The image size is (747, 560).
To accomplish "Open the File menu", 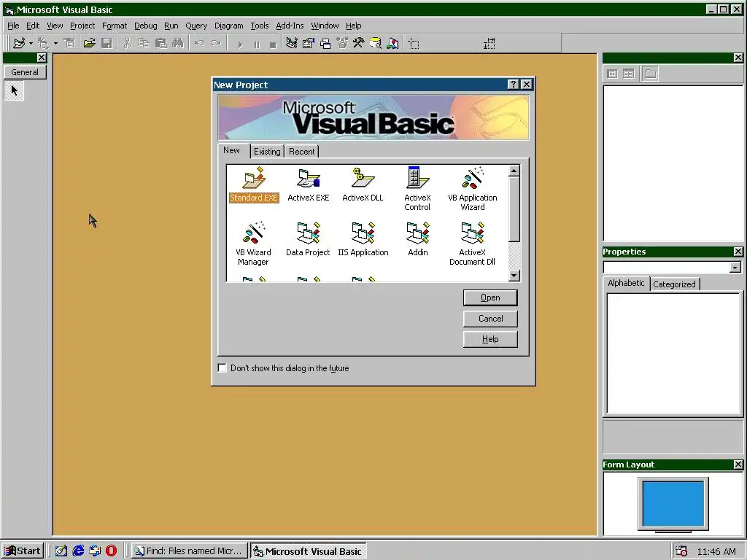I will tap(13, 26).
